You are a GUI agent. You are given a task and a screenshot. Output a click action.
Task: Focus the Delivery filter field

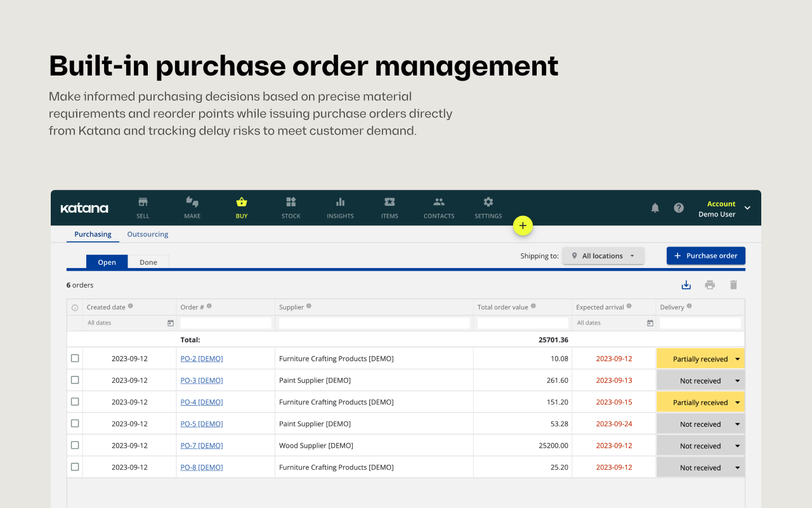[x=700, y=323]
